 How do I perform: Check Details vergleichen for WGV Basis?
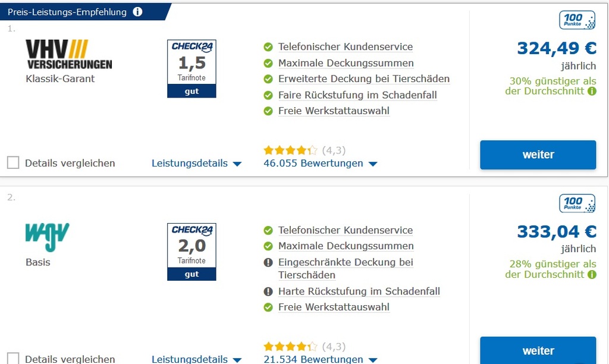(x=13, y=358)
